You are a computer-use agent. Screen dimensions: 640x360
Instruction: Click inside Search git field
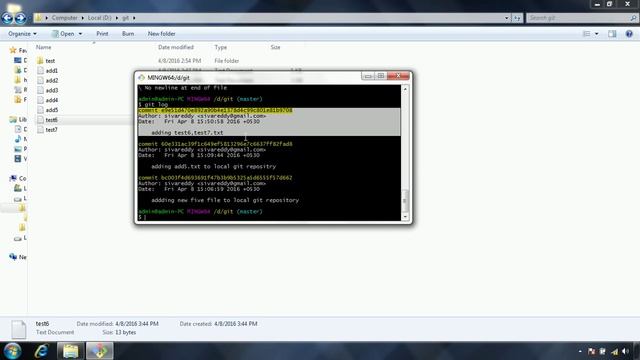577,18
